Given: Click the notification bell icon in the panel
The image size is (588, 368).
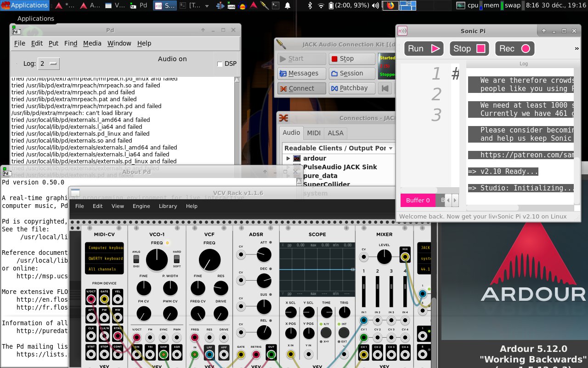Looking at the screenshot, I should (288, 6).
